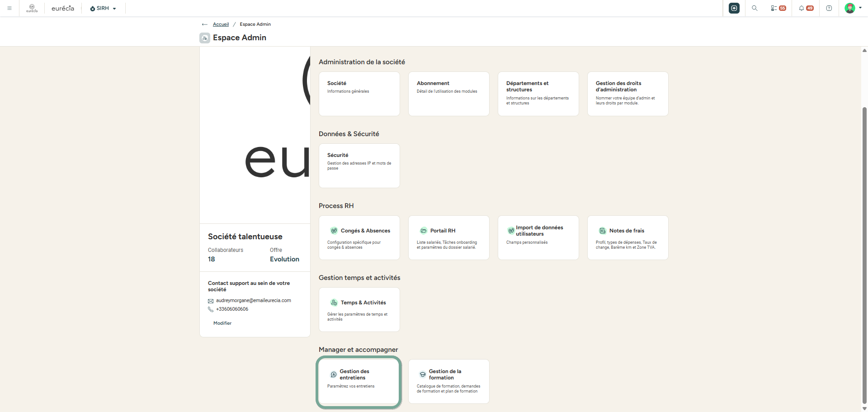Screen dimensions: 868x412
Task: Open the Société card
Action: (359, 94)
